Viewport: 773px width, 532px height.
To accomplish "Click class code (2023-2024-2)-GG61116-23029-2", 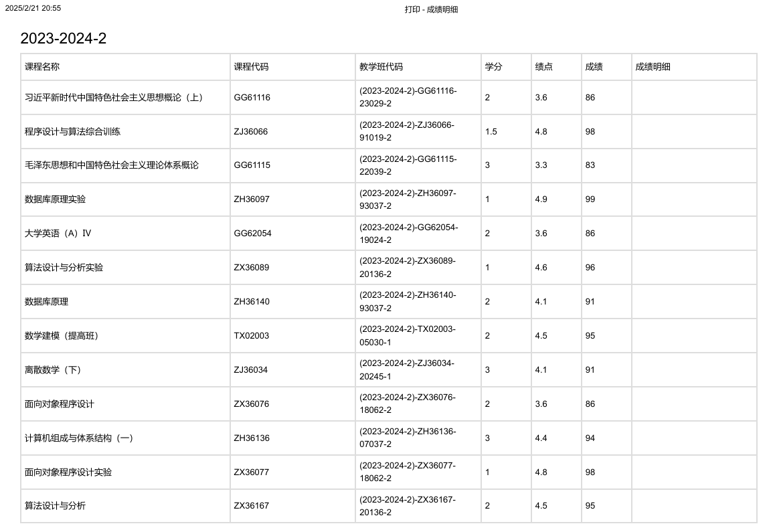I will pyautogui.click(x=408, y=97).
